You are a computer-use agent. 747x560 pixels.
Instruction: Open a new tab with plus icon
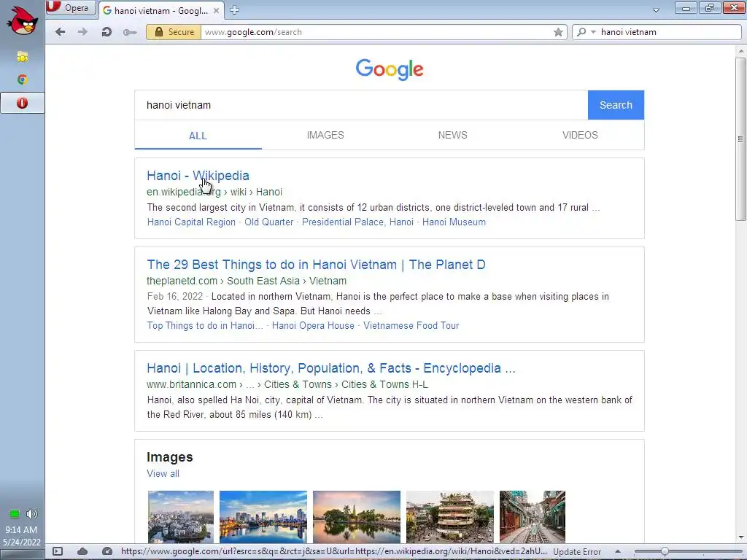point(234,10)
